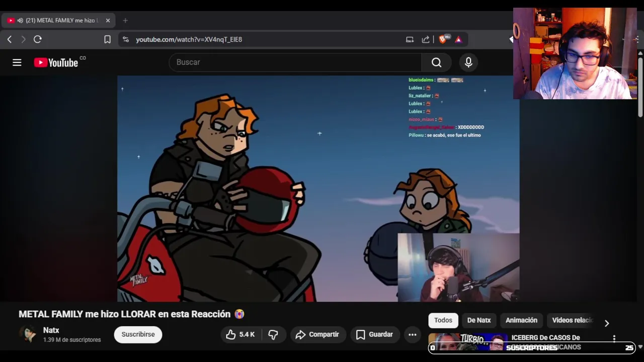Click the magnifier search button
644x362 pixels.
pyautogui.click(x=436, y=62)
